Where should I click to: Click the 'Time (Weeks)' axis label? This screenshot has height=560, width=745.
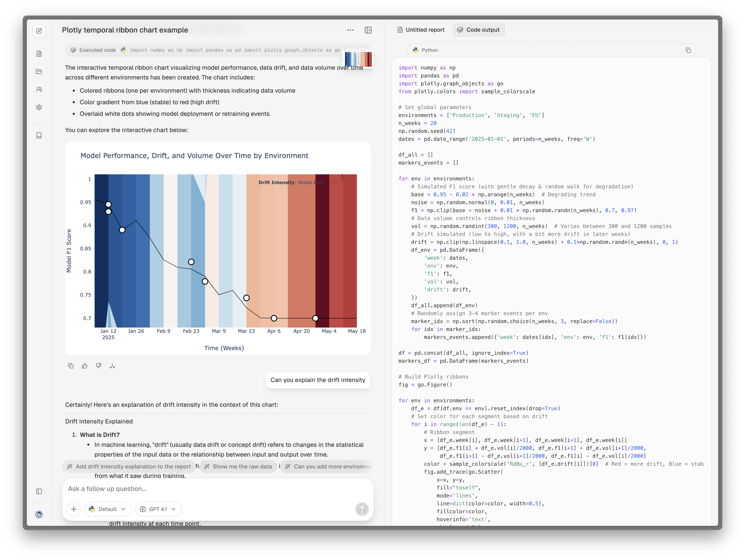224,348
